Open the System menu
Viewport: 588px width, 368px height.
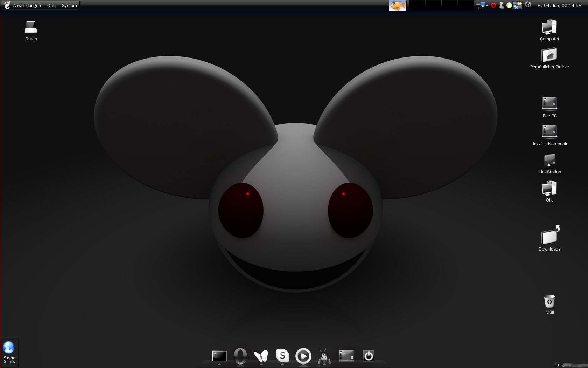tap(69, 5)
